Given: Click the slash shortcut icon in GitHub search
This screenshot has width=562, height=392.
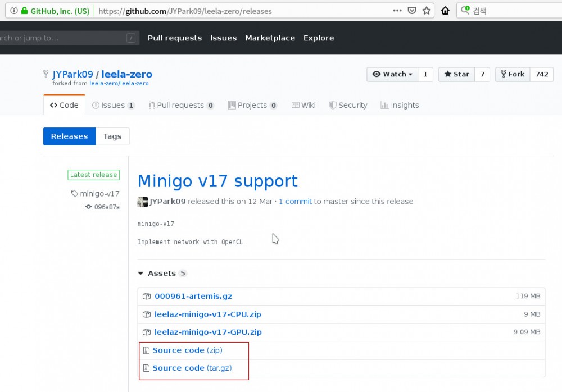Looking at the screenshot, I should pyautogui.click(x=131, y=38).
